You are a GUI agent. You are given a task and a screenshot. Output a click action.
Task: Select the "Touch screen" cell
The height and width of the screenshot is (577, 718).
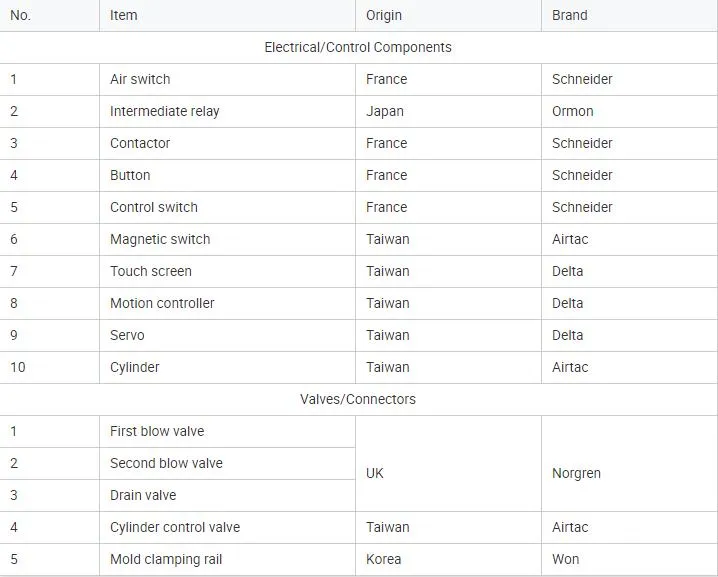[x=151, y=271]
